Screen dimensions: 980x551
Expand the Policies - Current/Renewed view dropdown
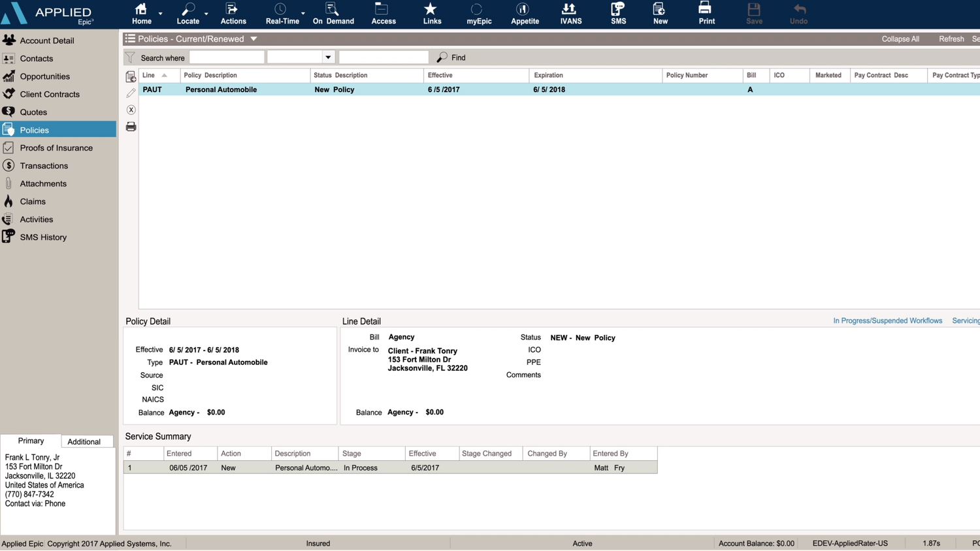pos(253,39)
